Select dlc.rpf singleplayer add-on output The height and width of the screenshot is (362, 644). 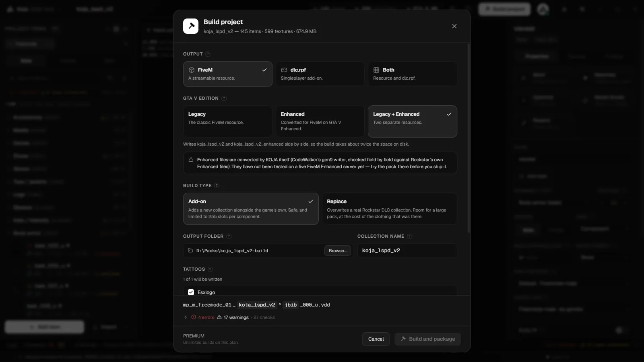[320, 74]
